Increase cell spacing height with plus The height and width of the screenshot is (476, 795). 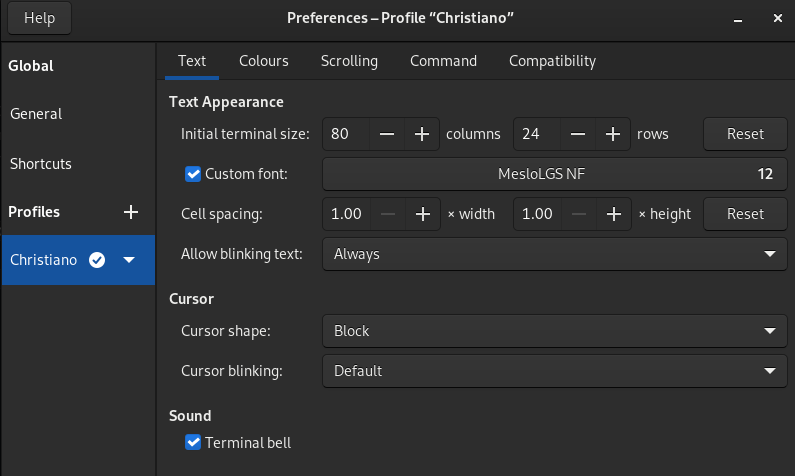click(x=612, y=213)
